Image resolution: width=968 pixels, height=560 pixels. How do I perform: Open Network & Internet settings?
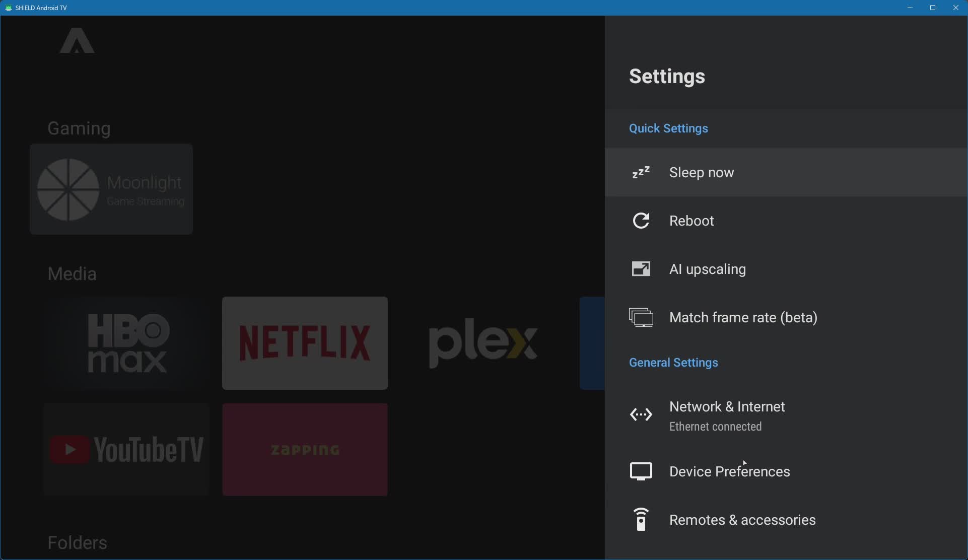727,407
